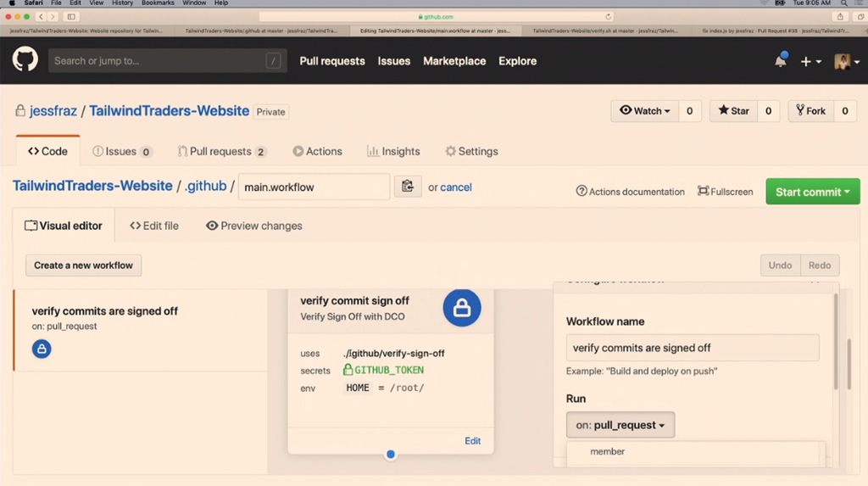Open the GitHub home logo

(x=25, y=60)
